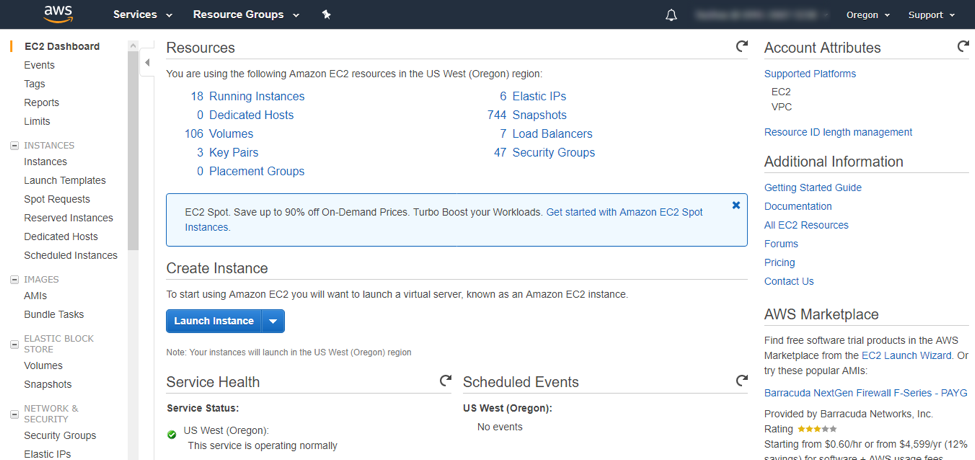Open Bundle Tasks in sidebar

pyautogui.click(x=53, y=314)
